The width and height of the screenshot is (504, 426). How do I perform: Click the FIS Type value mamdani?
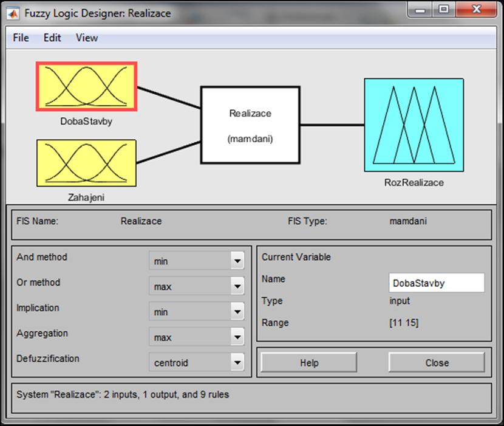(408, 221)
